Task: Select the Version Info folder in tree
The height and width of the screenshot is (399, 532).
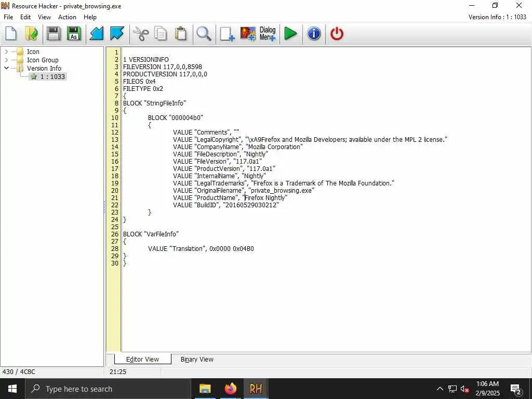Action: tap(44, 68)
